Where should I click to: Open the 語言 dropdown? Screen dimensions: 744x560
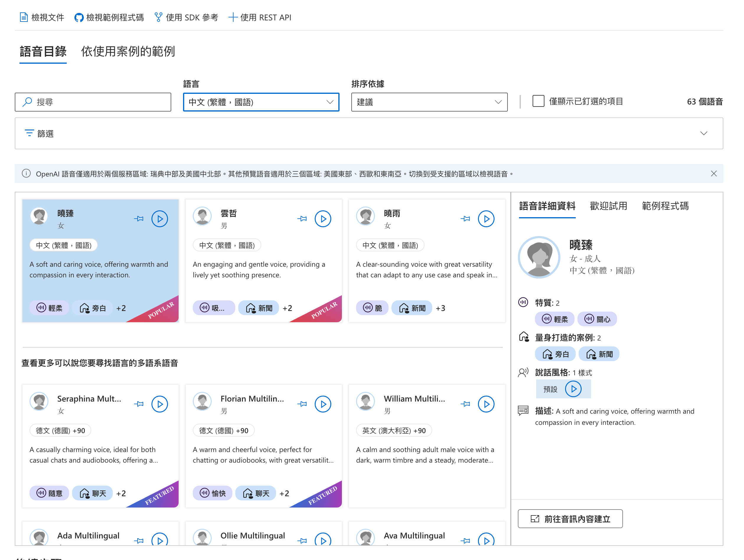(261, 102)
